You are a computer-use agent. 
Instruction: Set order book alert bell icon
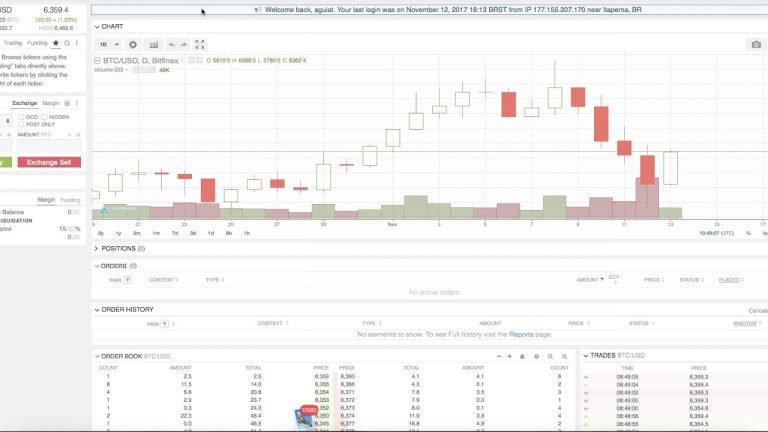tap(522, 357)
